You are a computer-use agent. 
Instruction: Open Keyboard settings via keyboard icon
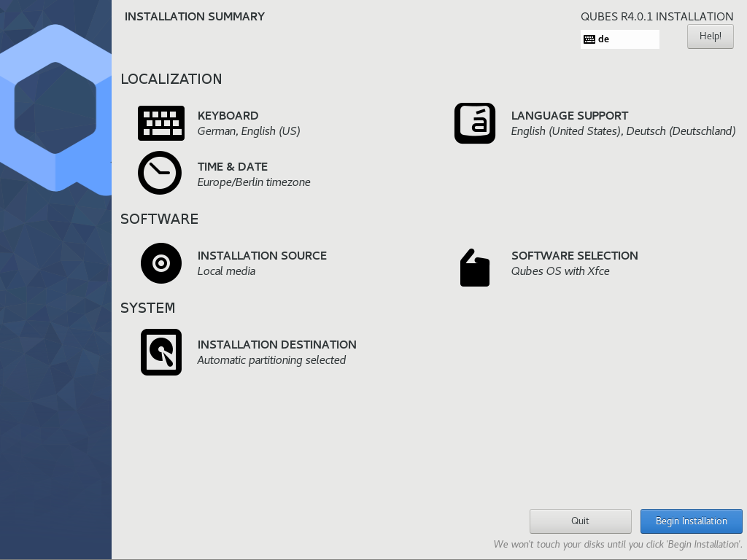[161, 123]
